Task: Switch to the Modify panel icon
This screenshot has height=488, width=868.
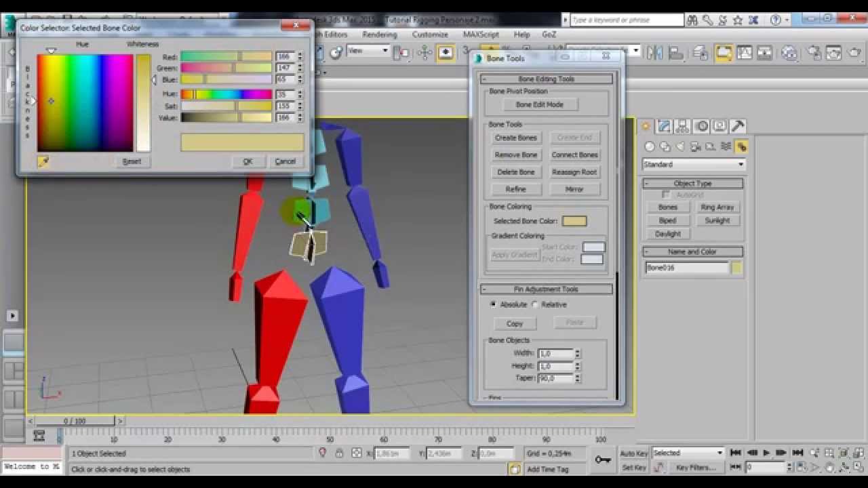Action: click(664, 126)
